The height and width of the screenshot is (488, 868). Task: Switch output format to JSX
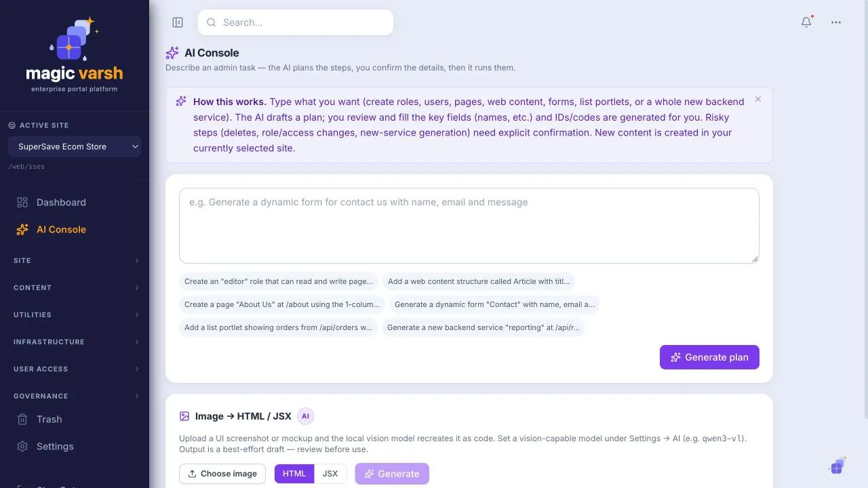coord(330,474)
